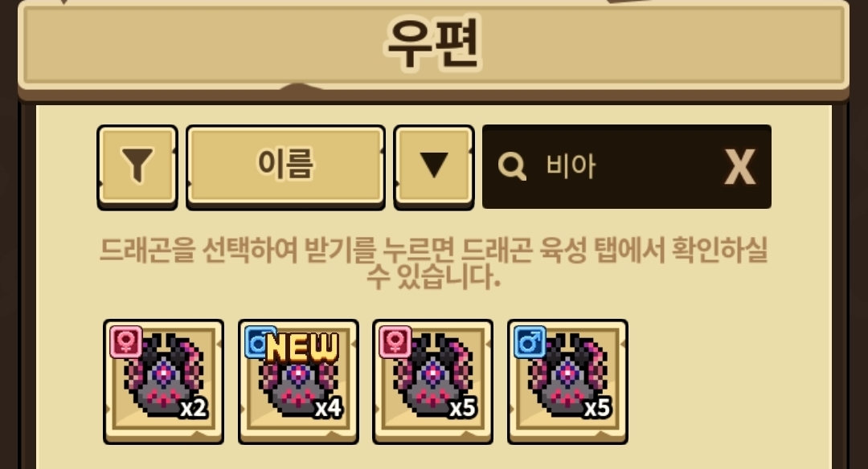Click the pink female symbol on x2 dragon
This screenshot has width=868, height=469.
click(x=126, y=342)
